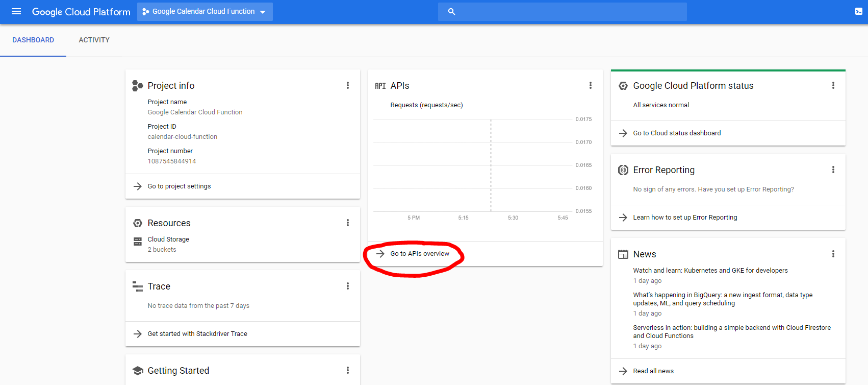Screen dimensions: 868x385
Task: Open Resources card three-dot menu
Action: click(x=348, y=223)
